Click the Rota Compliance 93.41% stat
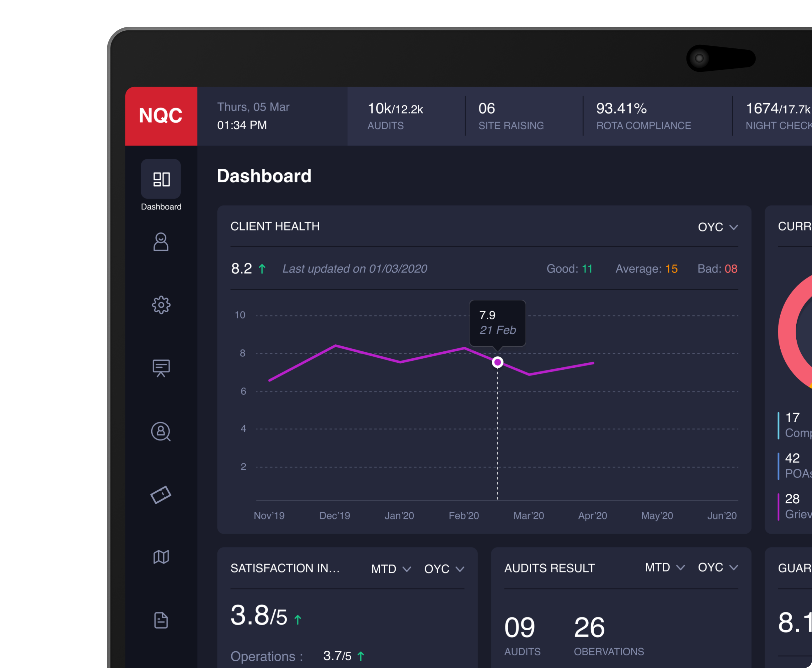This screenshot has width=812, height=668. click(x=643, y=116)
